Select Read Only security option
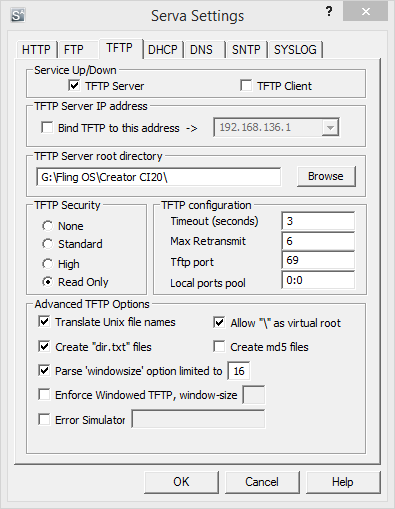 pyautogui.click(x=47, y=282)
